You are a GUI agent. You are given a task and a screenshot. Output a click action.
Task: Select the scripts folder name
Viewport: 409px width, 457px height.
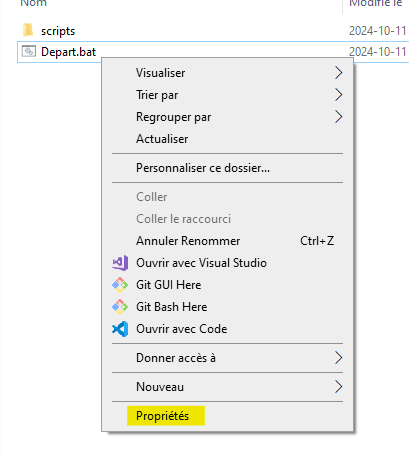(x=58, y=31)
